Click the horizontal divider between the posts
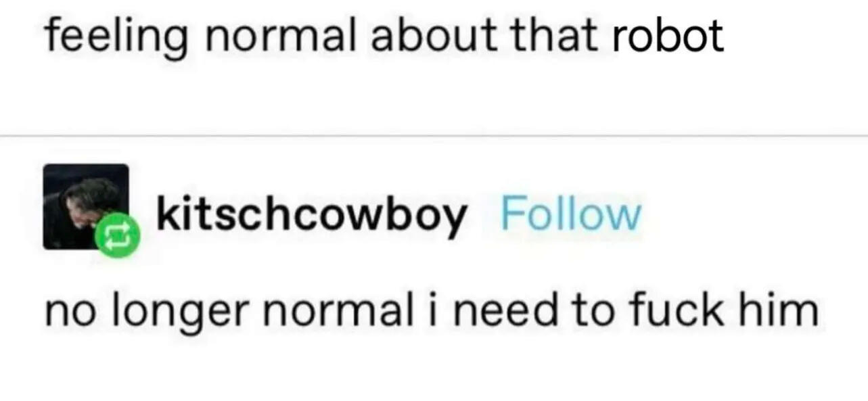 coord(434,136)
